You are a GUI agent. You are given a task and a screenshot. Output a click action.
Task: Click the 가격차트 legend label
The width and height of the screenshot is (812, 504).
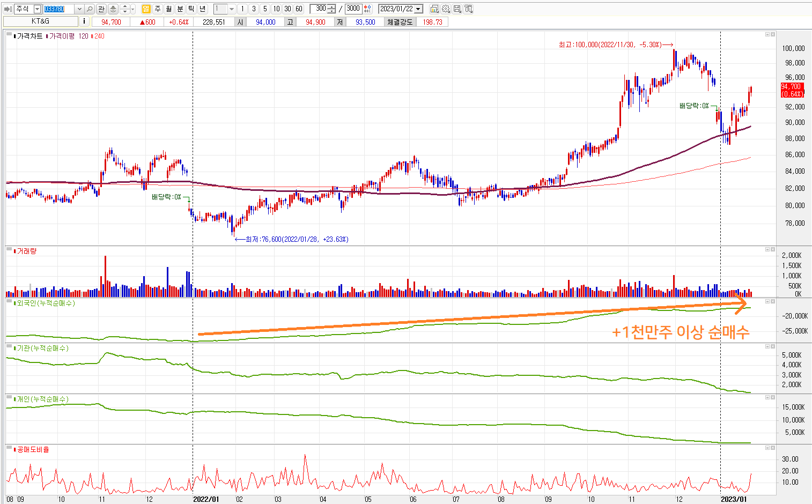click(29, 36)
